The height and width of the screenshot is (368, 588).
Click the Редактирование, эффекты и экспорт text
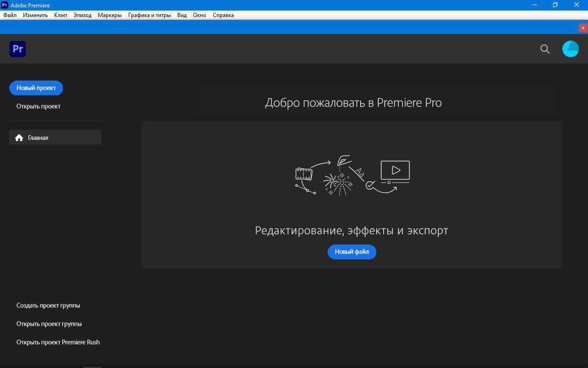[351, 230]
